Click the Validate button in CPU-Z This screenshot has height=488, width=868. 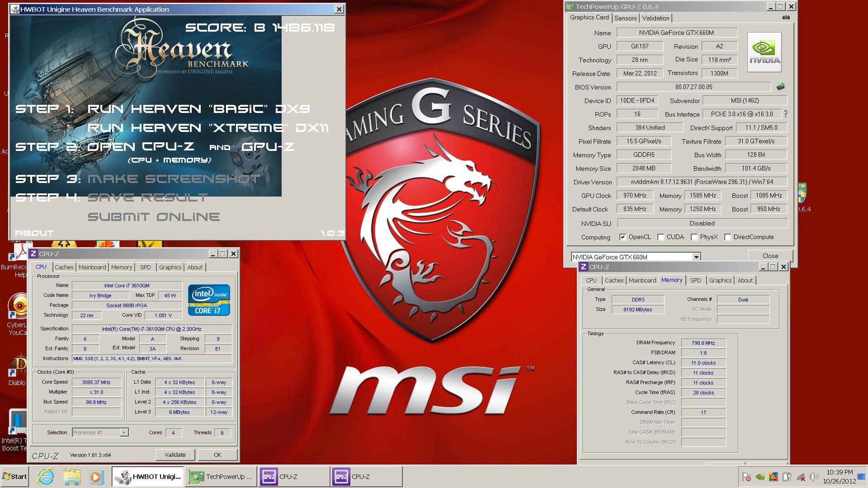click(175, 455)
